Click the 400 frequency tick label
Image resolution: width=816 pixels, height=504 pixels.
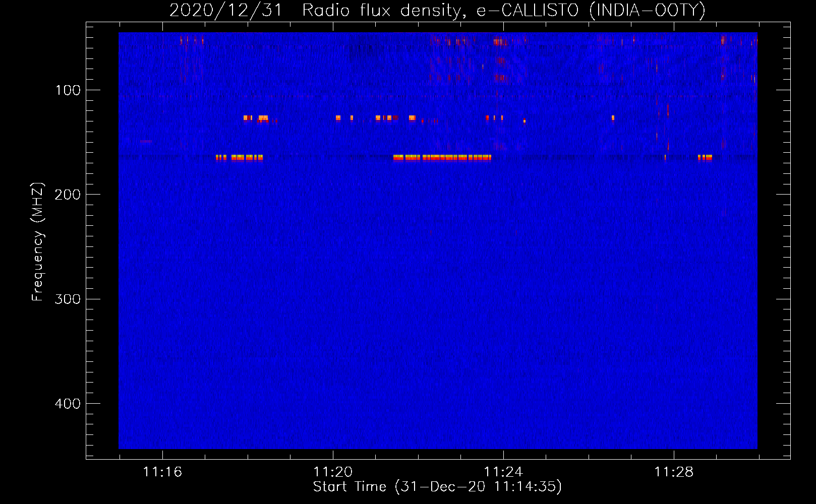pyautogui.click(x=68, y=404)
